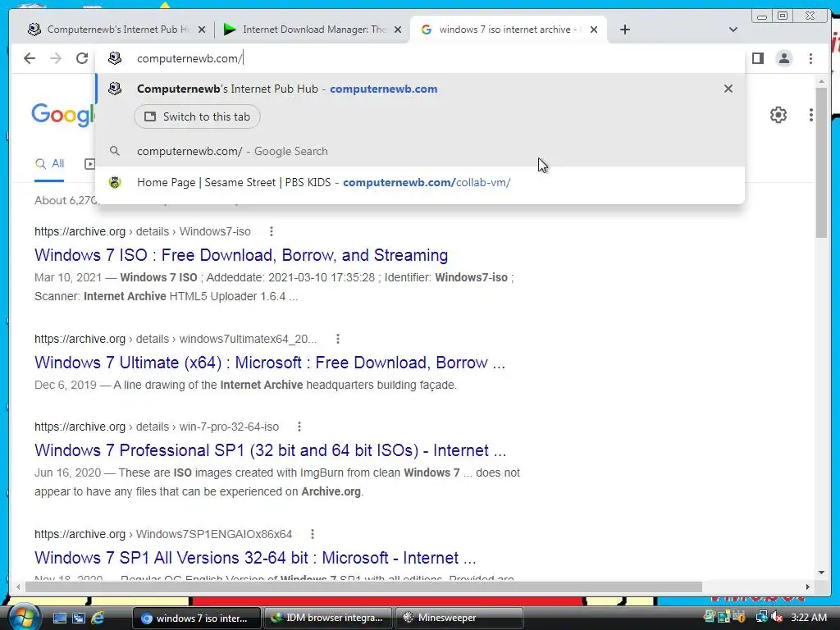
Task: Launch Internet Explorer from quick launch
Action: pos(98,618)
